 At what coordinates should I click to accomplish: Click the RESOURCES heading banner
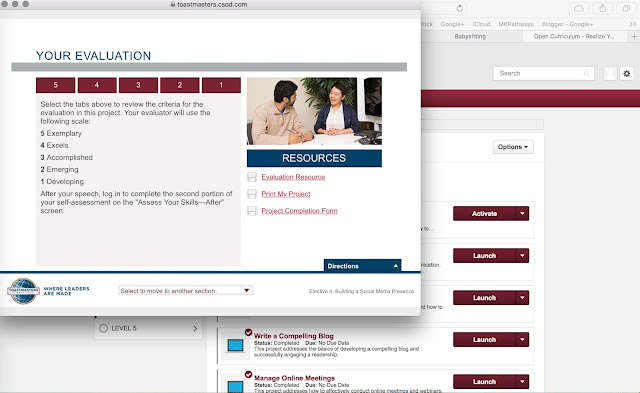pyautogui.click(x=314, y=158)
